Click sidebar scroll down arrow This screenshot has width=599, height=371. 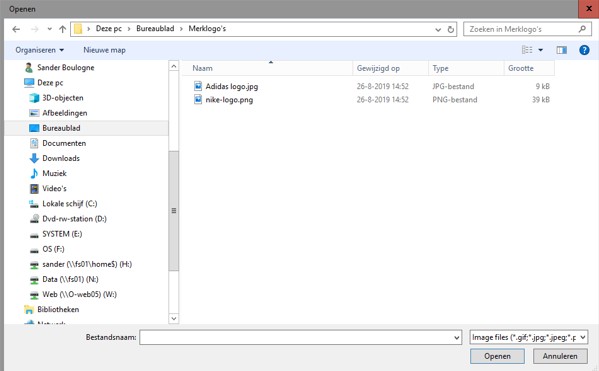pyautogui.click(x=173, y=318)
